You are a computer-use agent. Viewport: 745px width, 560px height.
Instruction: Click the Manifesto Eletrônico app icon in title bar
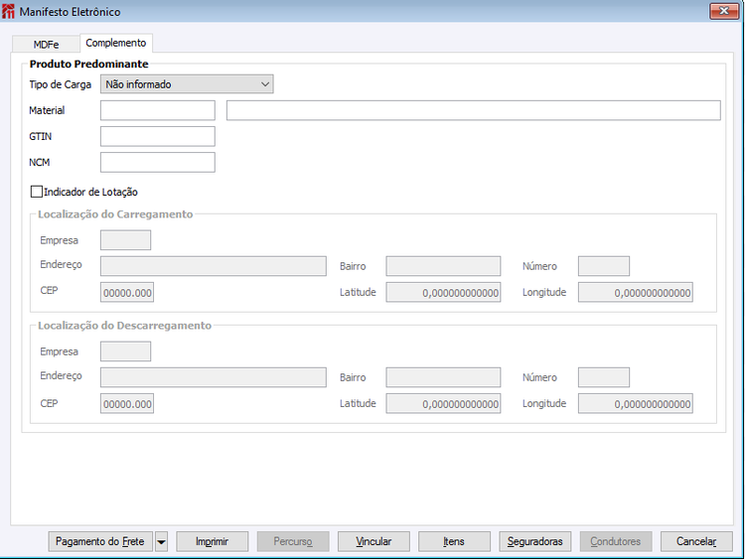point(8,11)
